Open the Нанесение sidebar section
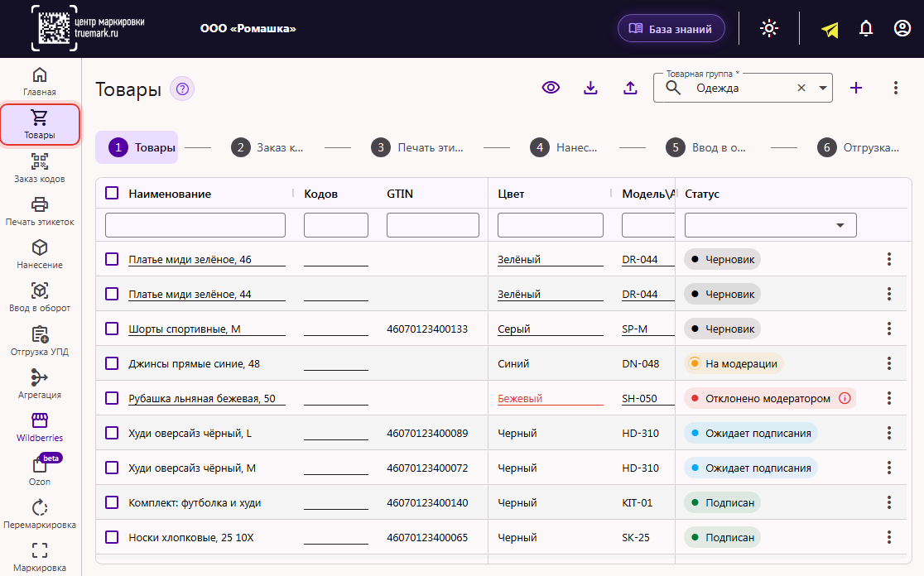Screen dimensions: 924x576 pyautogui.click(x=40, y=254)
